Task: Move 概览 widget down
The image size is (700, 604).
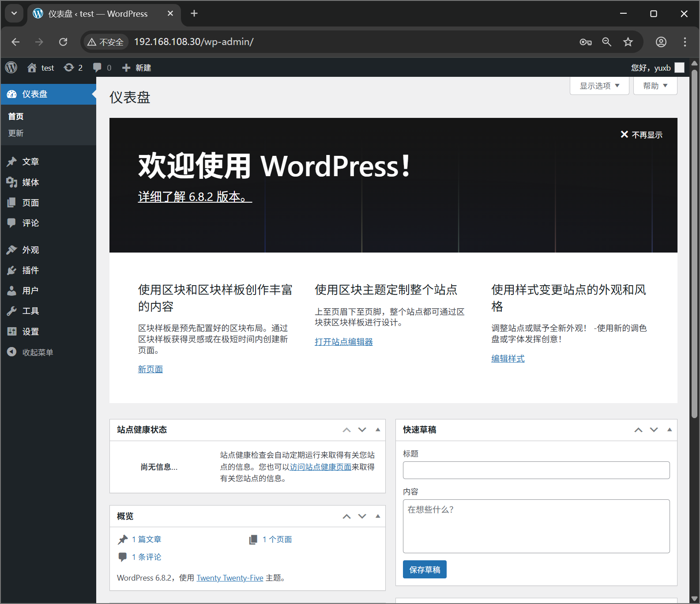Action: click(x=362, y=517)
